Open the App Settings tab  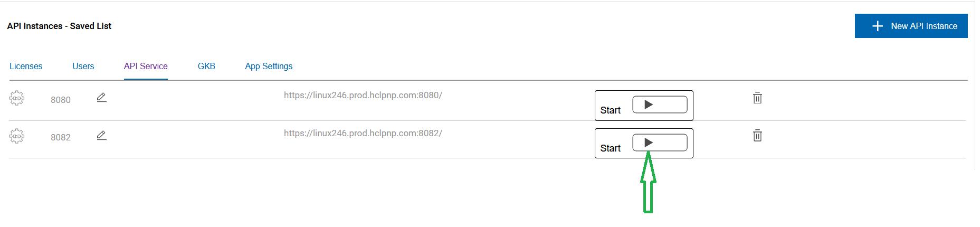[269, 66]
